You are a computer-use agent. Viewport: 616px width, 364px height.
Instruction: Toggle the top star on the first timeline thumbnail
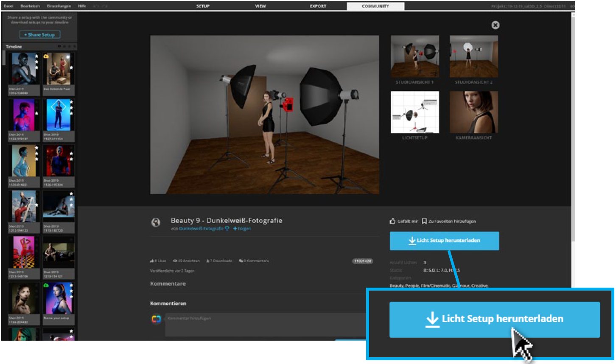point(37,56)
